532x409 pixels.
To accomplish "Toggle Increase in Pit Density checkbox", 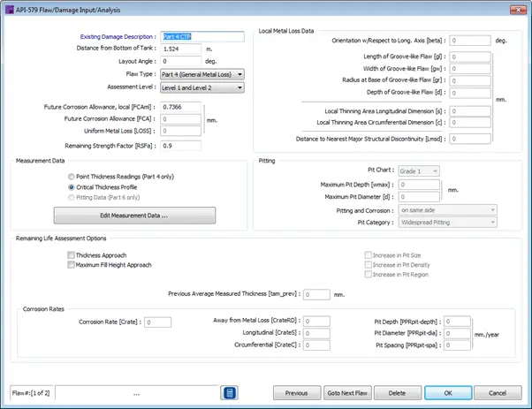I will pyautogui.click(x=369, y=264).
